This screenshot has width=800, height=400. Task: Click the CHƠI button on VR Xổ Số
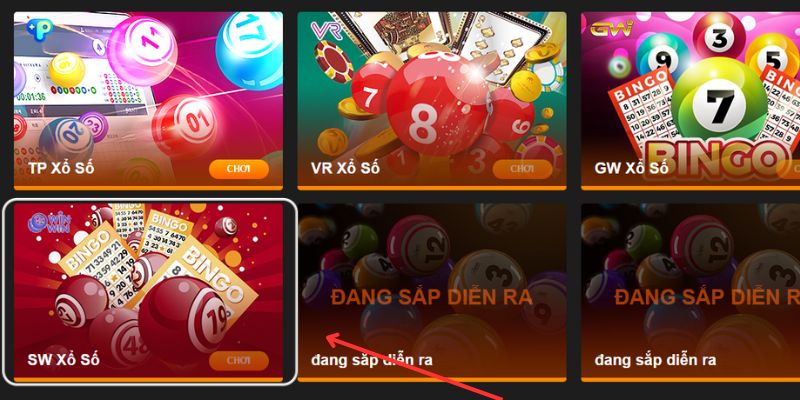click(522, 169)
